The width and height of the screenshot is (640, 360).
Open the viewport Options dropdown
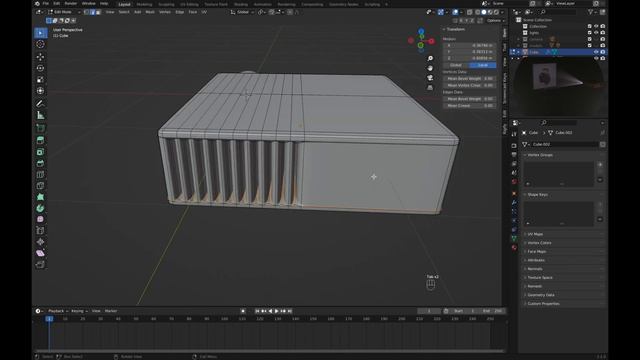(496, 20)
